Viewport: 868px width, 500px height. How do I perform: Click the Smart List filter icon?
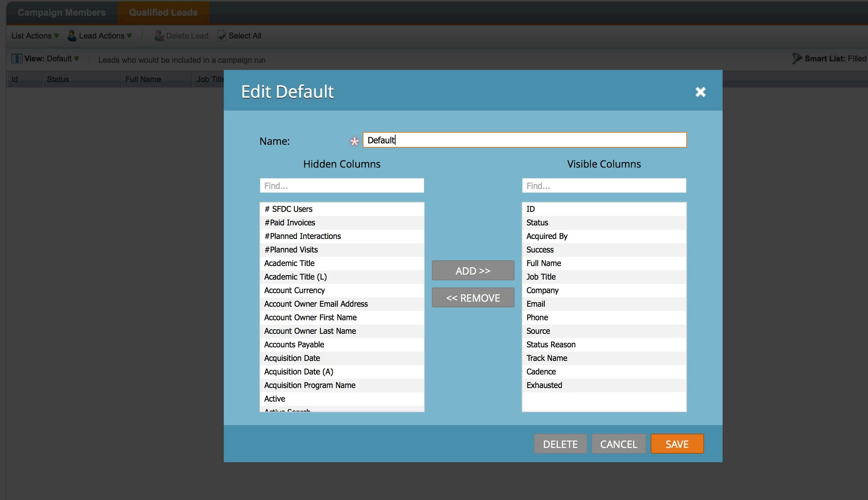797,58
